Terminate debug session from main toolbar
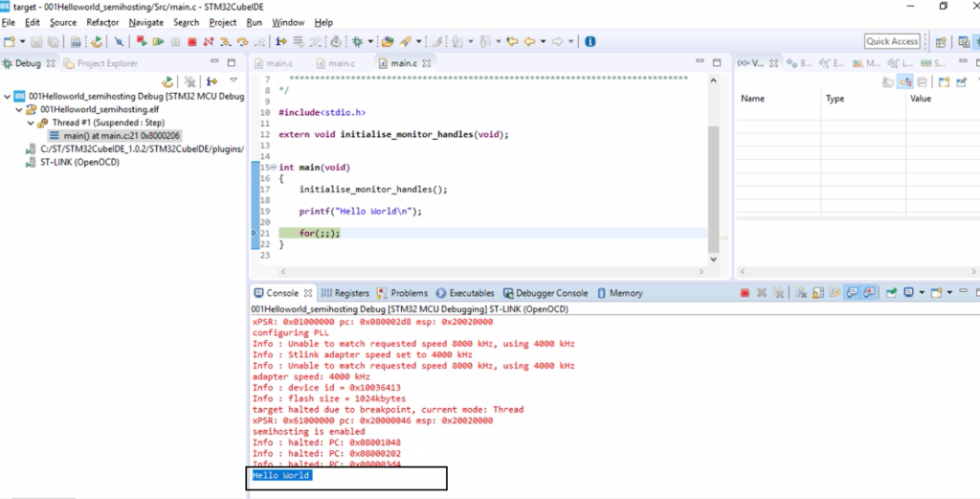The image size is (980, 499). pyautogui.click(x=191, y=41)
